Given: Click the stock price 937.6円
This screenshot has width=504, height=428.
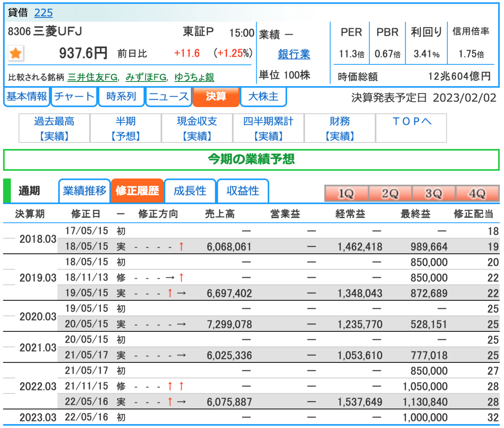Looking at the screenshot, I should pyautogui.click(x=83, y=53).
